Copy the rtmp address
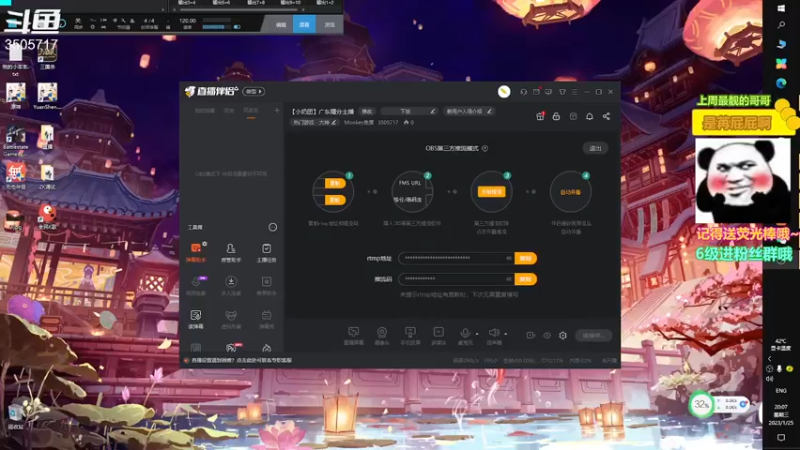 [x=526, y=258]
